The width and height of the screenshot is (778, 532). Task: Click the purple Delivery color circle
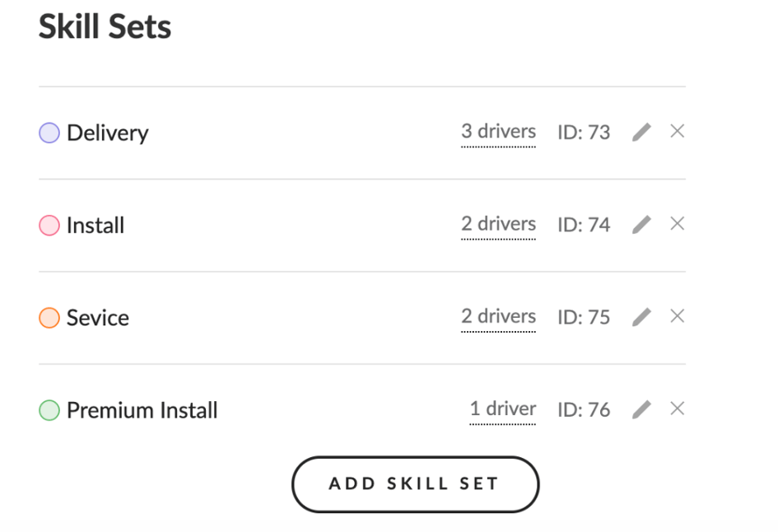(49, 133)
